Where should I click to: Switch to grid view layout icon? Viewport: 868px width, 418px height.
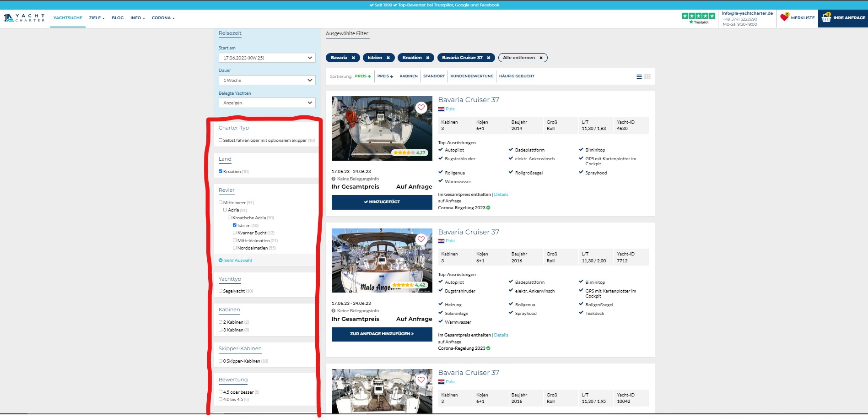click(647, 76)
